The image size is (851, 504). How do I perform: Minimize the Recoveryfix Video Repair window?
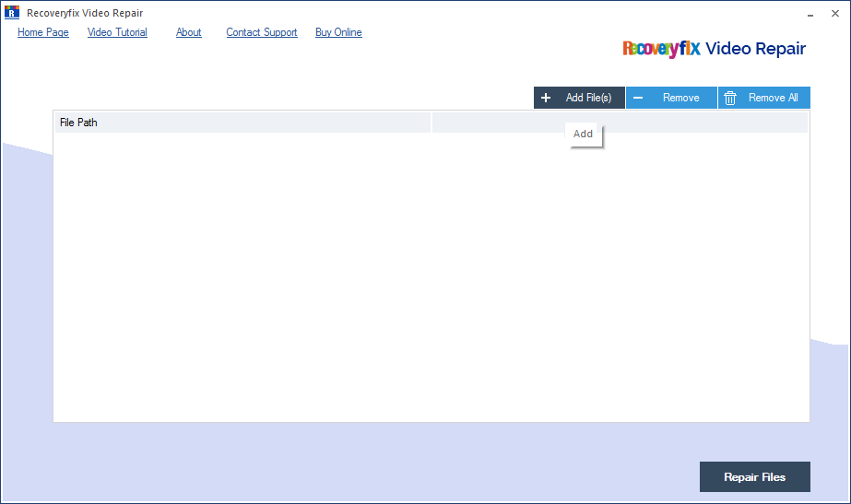(810, 14)
